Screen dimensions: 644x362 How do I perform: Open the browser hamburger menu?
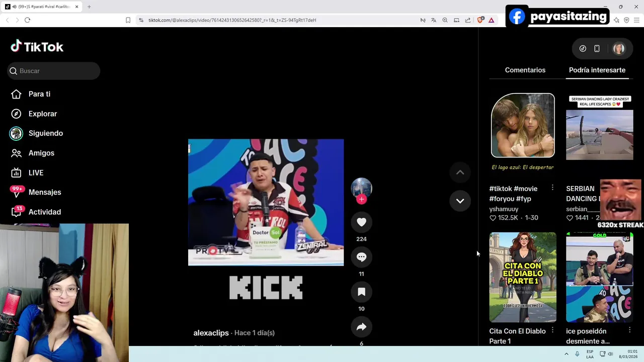point(636,20)
